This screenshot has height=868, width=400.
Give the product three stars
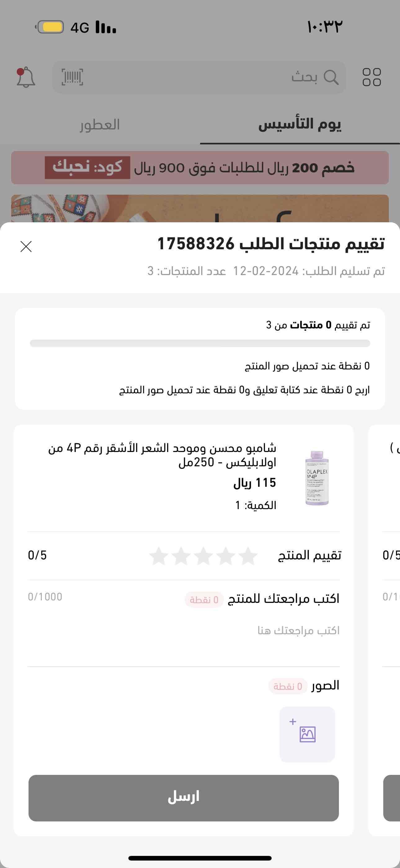tap(204, 556)
